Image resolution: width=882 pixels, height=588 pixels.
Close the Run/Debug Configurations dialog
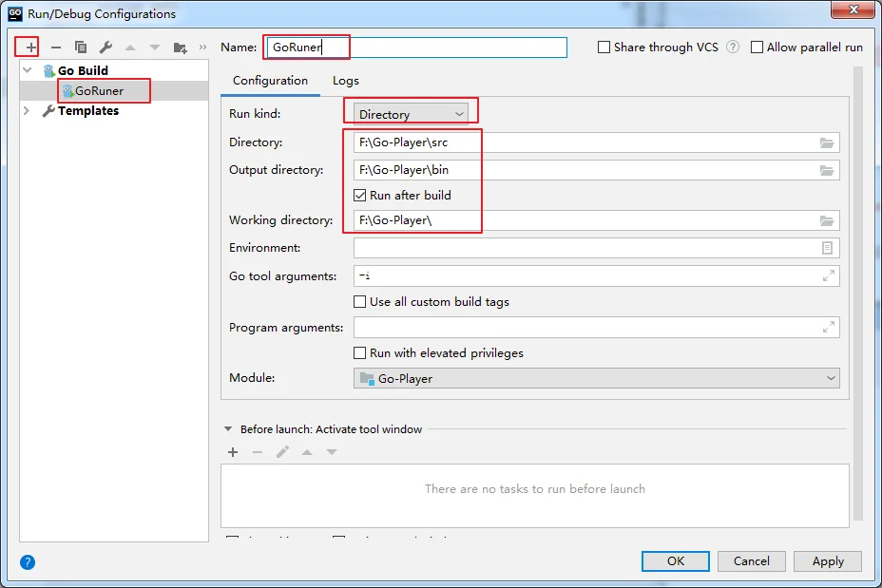(853, 9)
